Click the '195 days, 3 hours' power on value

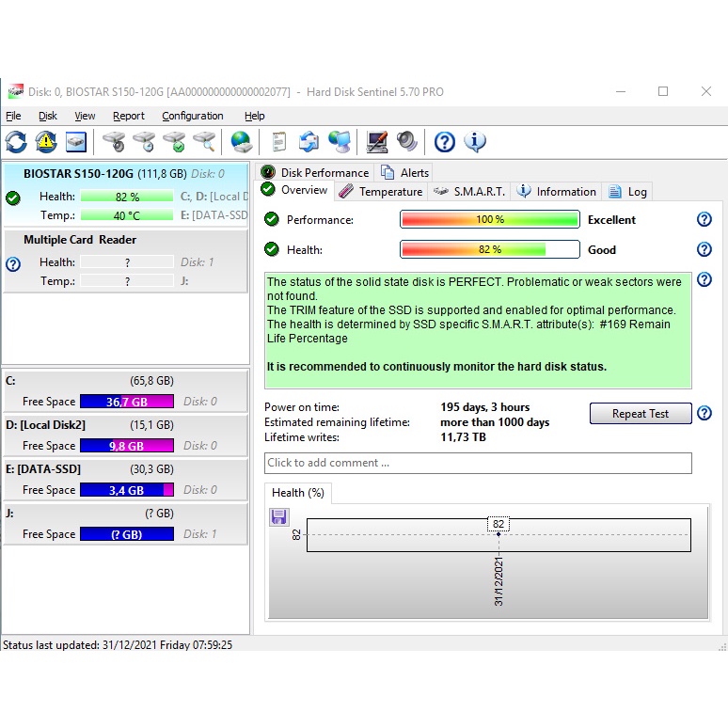click(484, 407)
